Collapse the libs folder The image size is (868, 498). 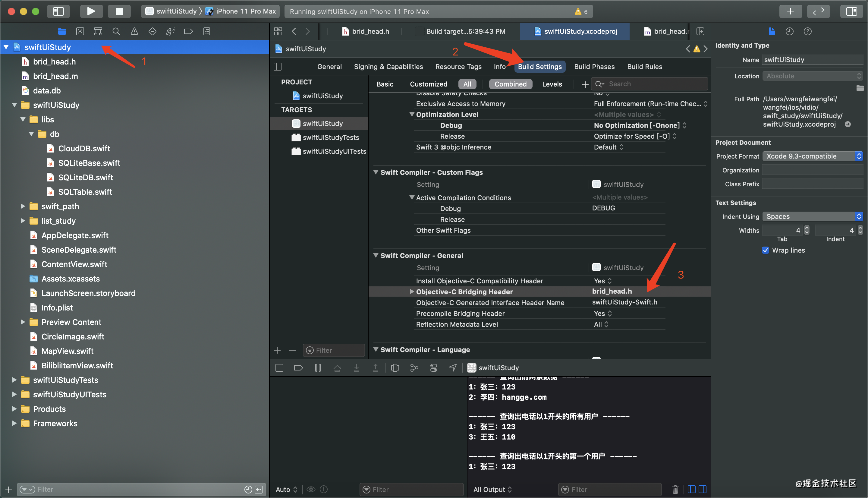pos(23,120)
